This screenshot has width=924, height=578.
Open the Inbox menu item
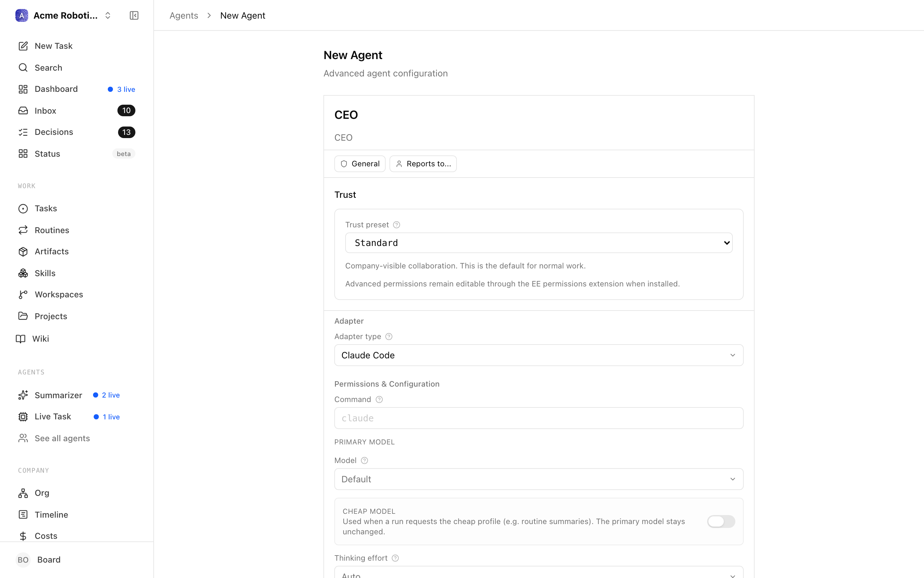(76, 110)
